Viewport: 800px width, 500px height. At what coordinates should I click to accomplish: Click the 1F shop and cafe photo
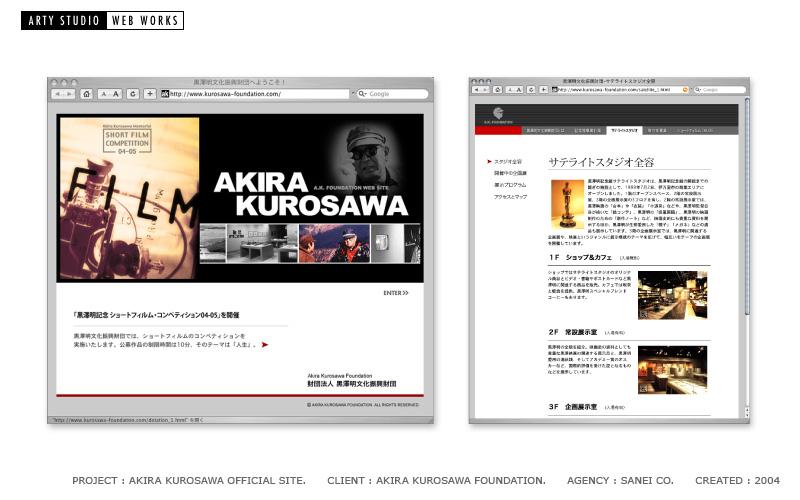click(x=672, y=295)
